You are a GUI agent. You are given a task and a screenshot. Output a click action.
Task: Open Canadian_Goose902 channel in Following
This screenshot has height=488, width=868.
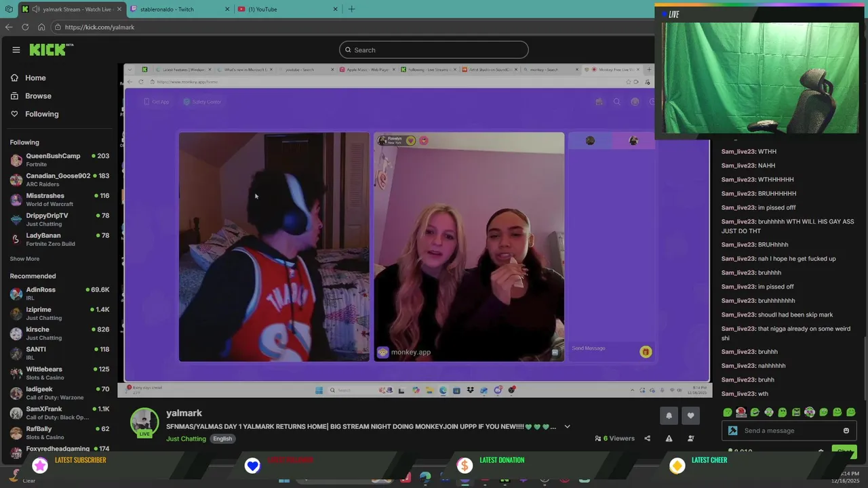coord(60,180)
